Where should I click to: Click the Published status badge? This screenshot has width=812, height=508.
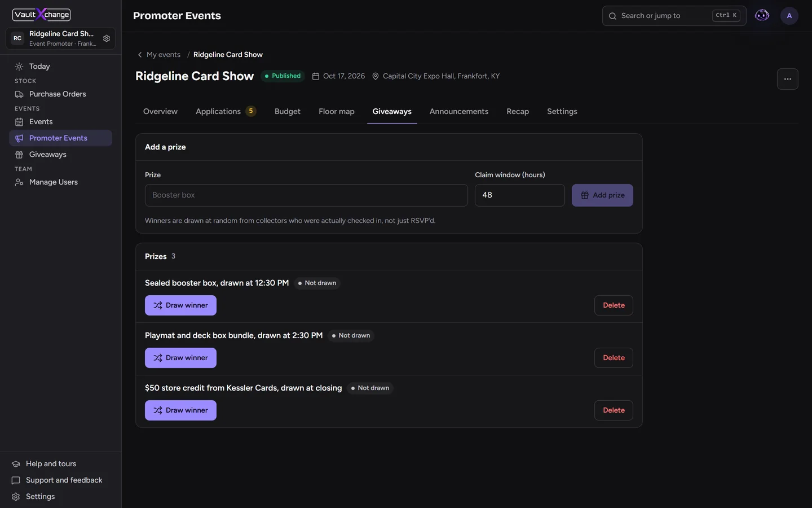[283, 76]
